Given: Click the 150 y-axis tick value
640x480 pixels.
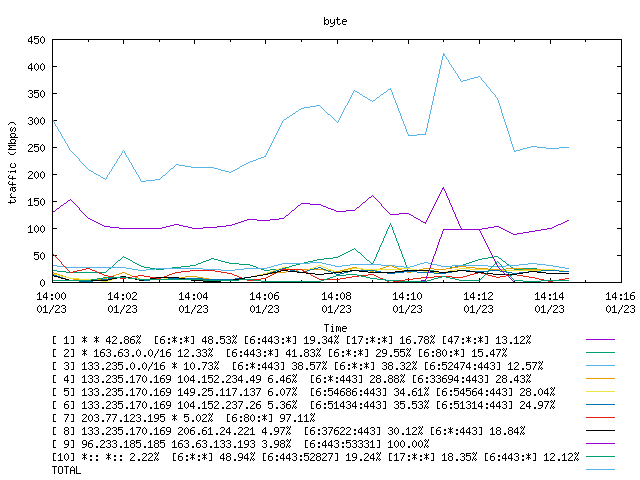Looking at the screenshot, I should coord(36,202).
